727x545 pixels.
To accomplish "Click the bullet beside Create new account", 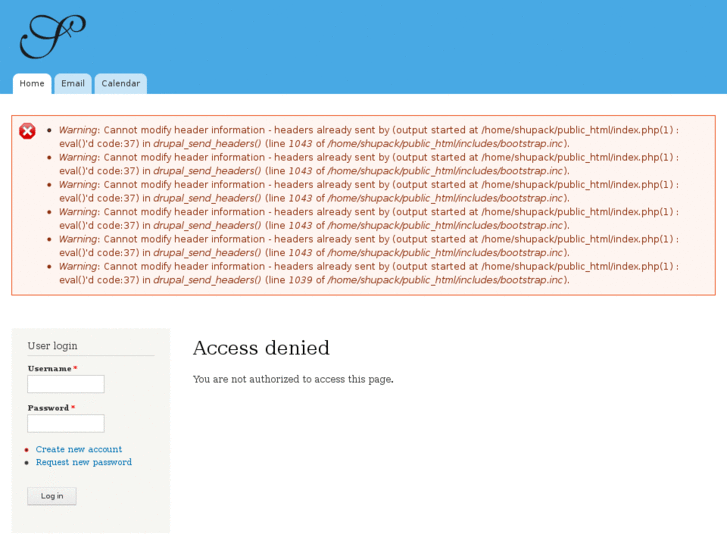I will tap(27, 450).
